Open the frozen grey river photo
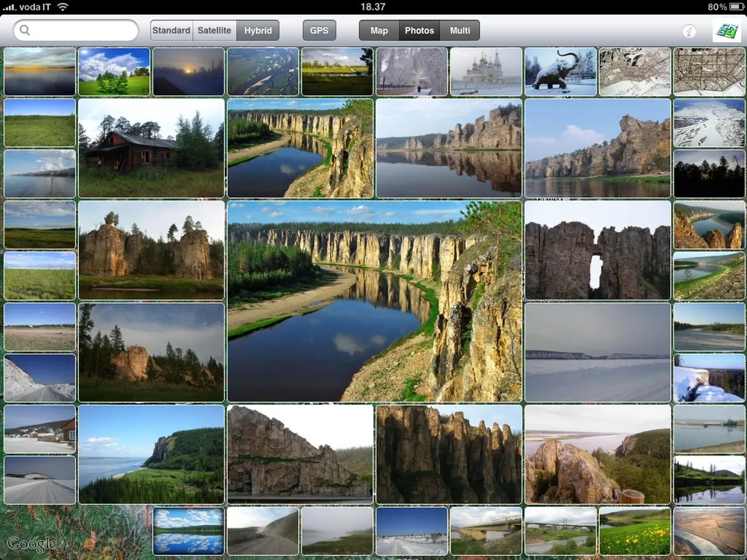The width and height of the screenshot is (747, 560). 598,352
